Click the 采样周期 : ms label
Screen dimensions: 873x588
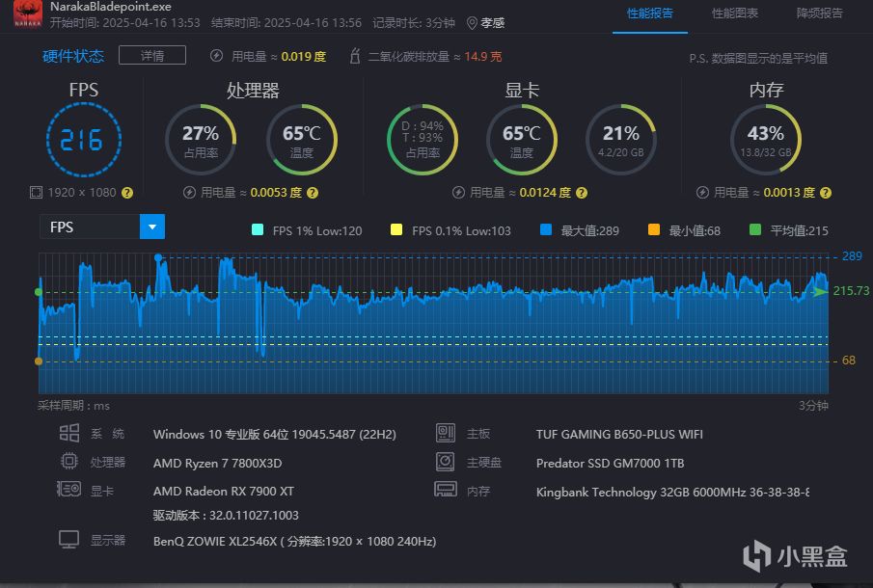[73, 406]
